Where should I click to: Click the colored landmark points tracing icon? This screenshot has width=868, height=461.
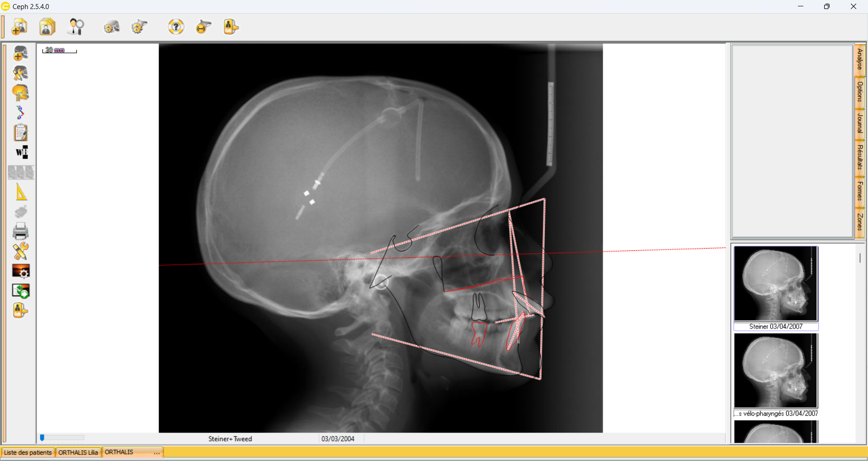click(20, 113)
